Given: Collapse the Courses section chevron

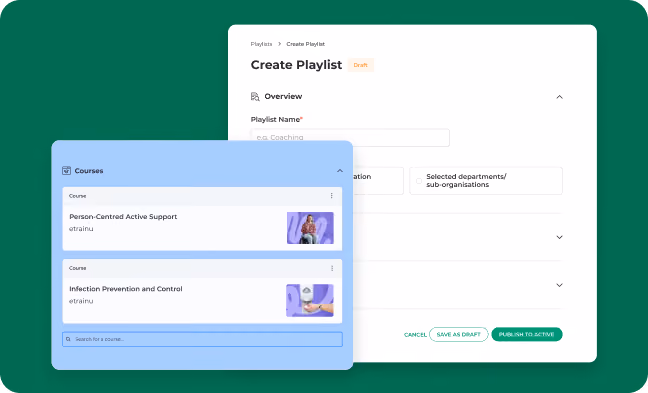Looking at the screenshot, I should pos(340,171).
